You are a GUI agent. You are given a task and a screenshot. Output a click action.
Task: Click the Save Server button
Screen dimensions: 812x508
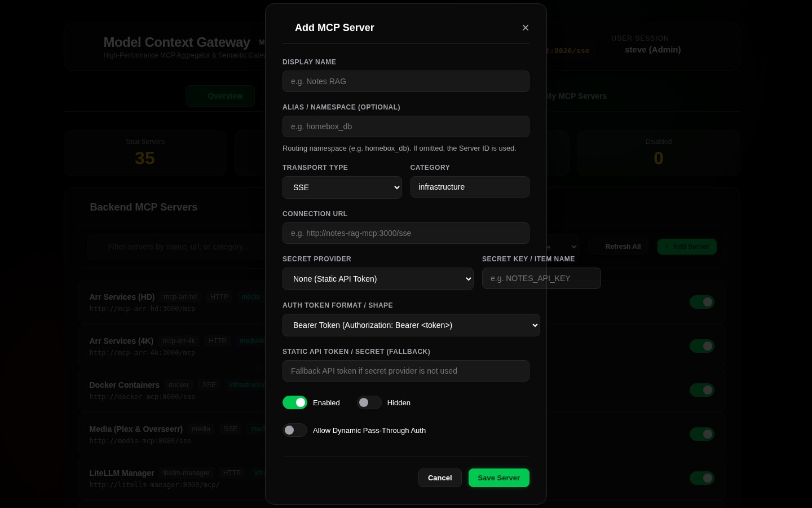coord(499,478)
